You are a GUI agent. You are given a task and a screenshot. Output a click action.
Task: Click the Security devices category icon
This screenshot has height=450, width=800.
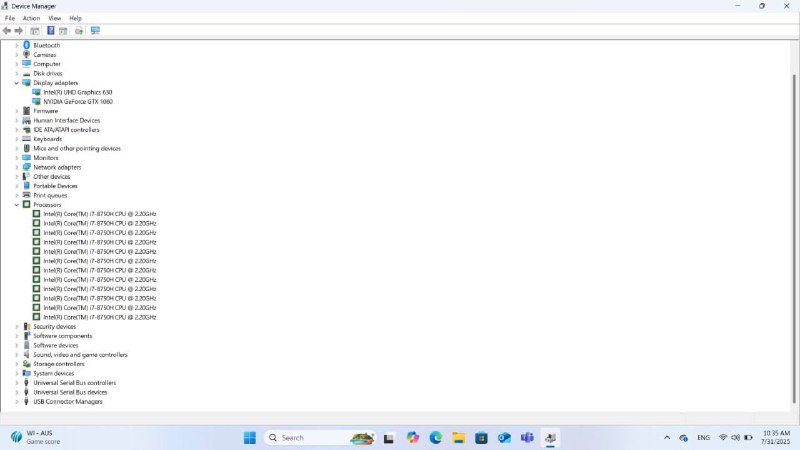point(27,327)
